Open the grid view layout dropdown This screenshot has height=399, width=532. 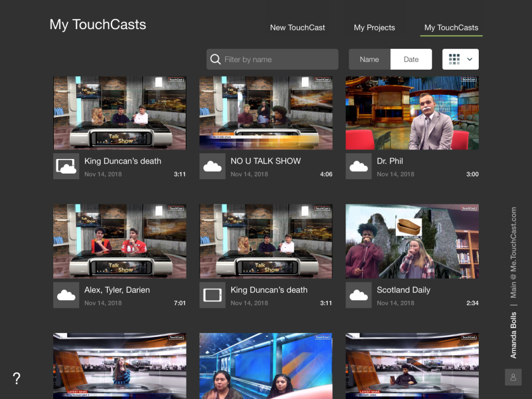click(460, 59)
